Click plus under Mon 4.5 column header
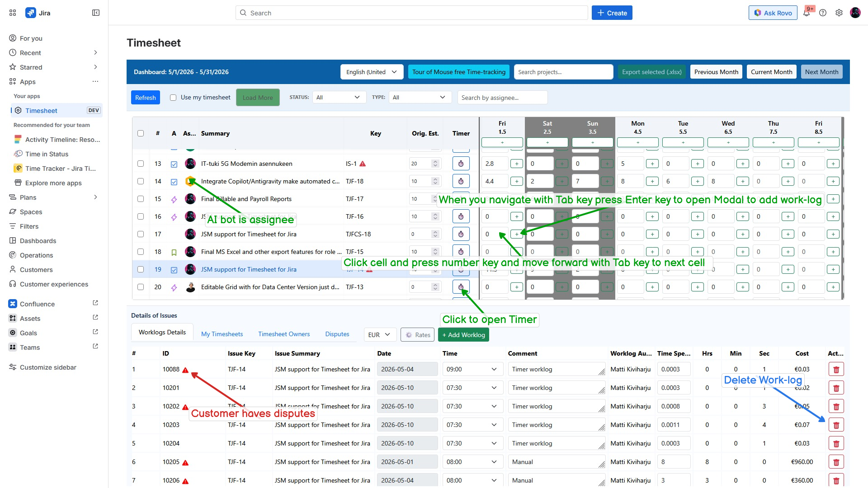This screenshot has height=488, width=868. (x=638, y=142)
